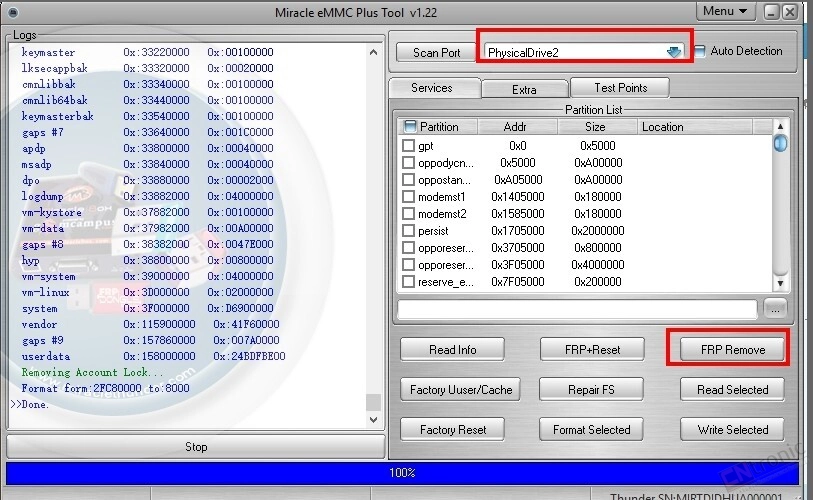Open the Menu dropdown in title bar
The width and height of the screenshot is (813, 500).
pos(726,11)
